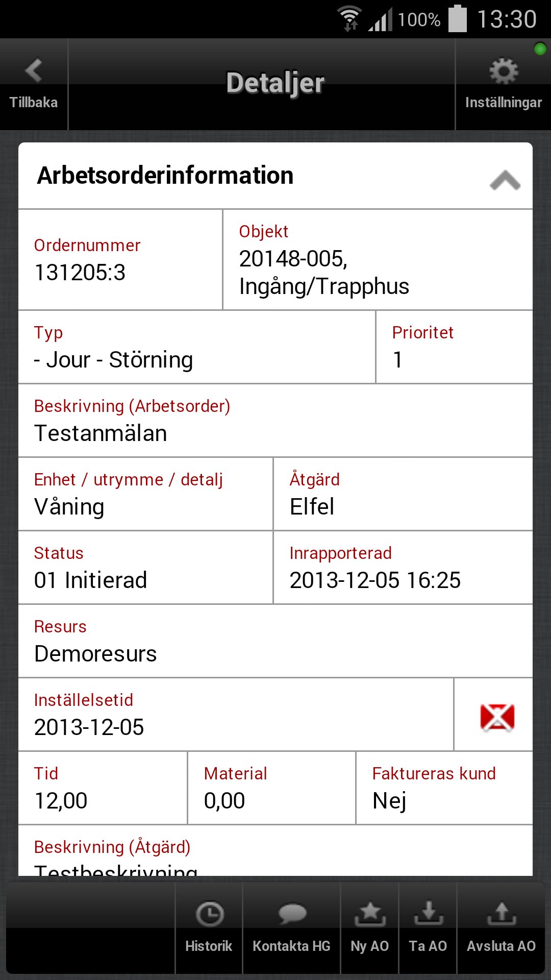The image size is (551, 980).
Task: Open the Resurs Demoresurs row
Action: pyautogui.click(x=96, y=653)
